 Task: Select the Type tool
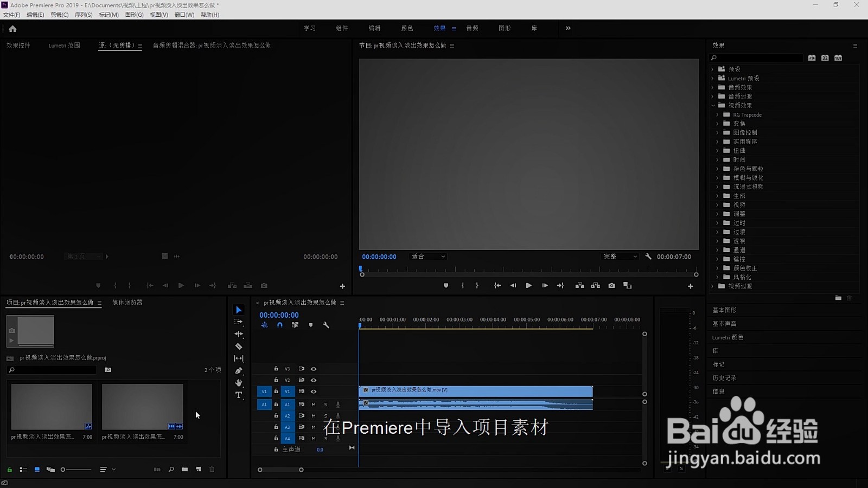(x=239, y=395)
